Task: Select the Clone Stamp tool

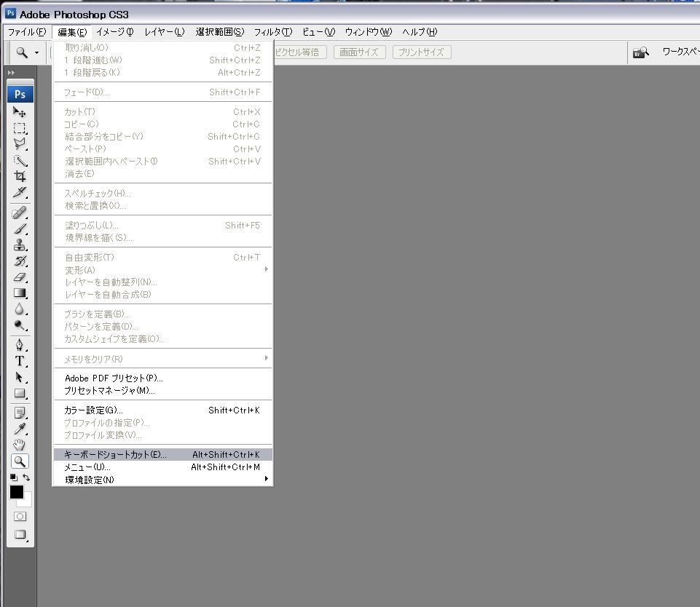Action: 20,245
